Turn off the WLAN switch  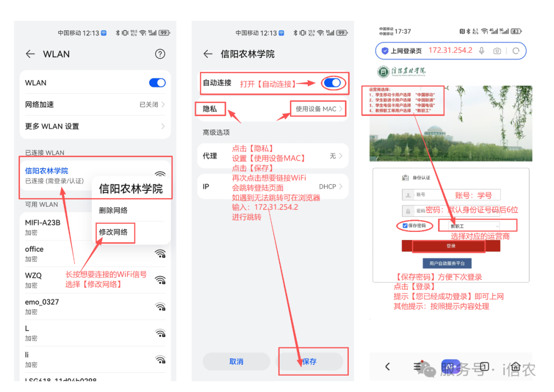157,83
